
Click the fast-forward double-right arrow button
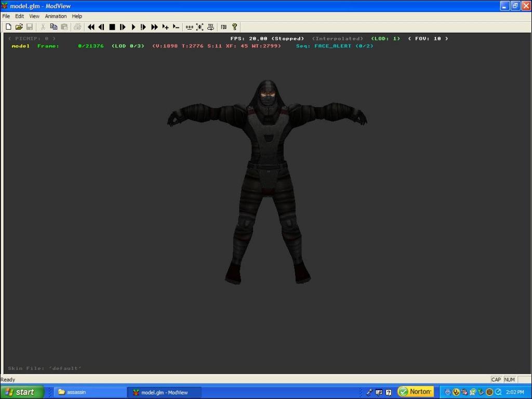click(x=154, y=27)
